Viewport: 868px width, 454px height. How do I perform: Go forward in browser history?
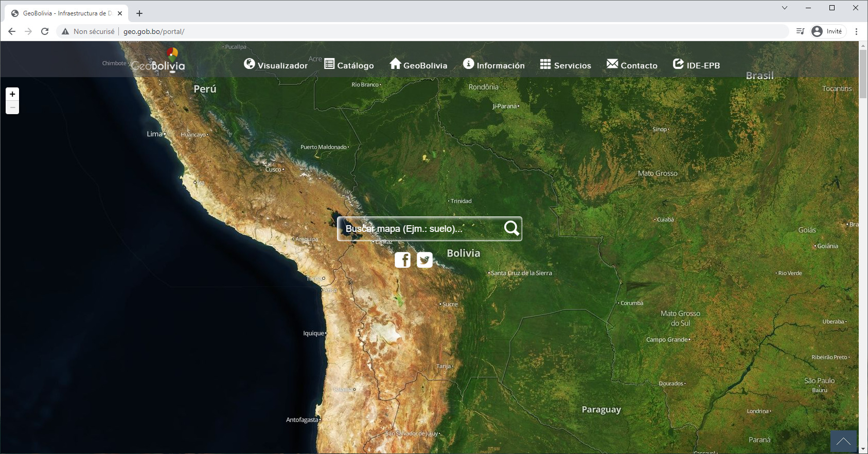click(28, 31)
